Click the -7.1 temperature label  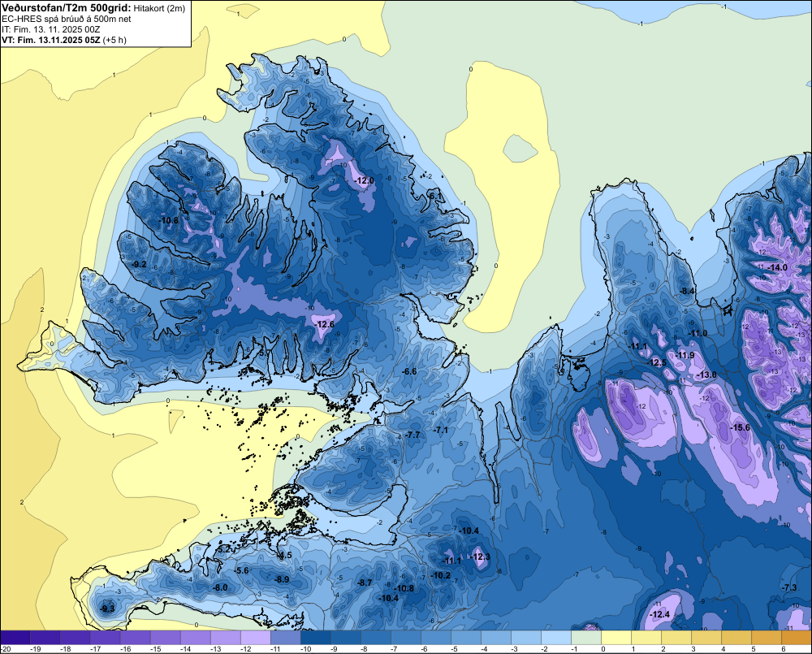[x=441, y=430]
